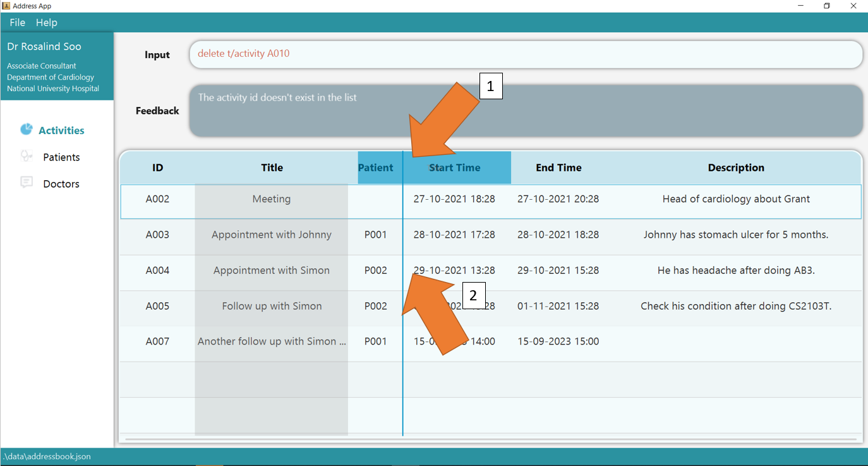Select the A003 Appointment with Johnny row
This screenshot has height=466, width=868.
coord(271,235)
